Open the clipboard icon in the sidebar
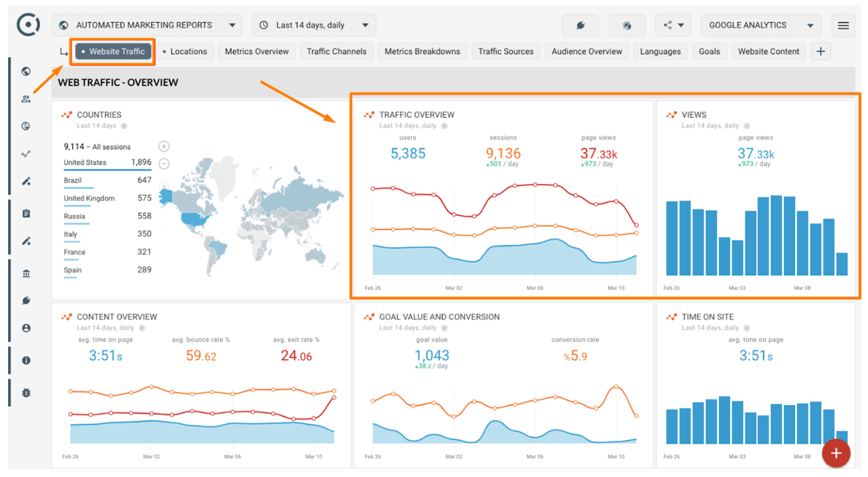The height and width of the screenshot is (477, 868). click(x=26, y=213)
